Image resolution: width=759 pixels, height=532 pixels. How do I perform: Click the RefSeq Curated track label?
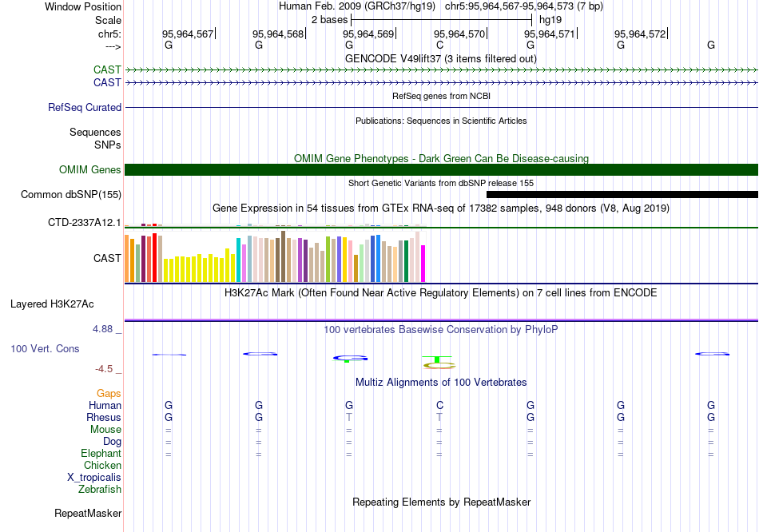coord(85,107)
